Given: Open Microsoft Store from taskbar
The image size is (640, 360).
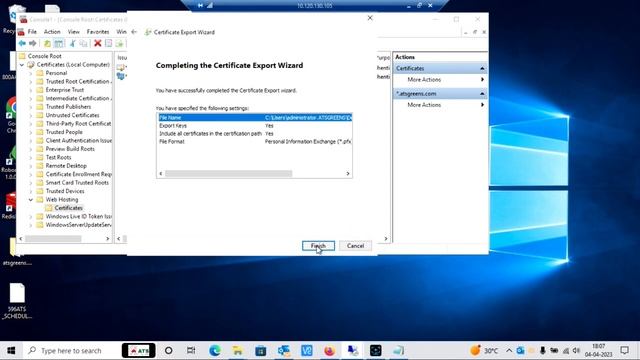Looking at the screenshot, I should (260, 351).
